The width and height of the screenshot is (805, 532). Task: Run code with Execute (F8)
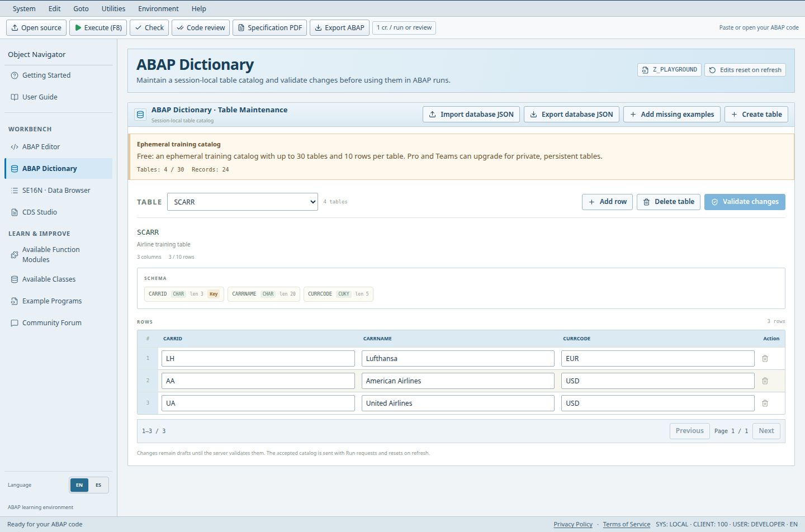click(98, 27)
